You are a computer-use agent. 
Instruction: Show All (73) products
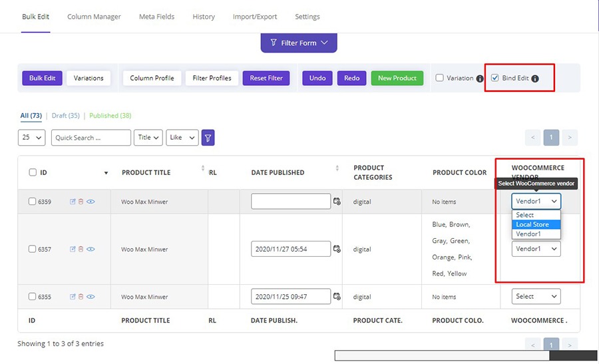click(31, 116)
